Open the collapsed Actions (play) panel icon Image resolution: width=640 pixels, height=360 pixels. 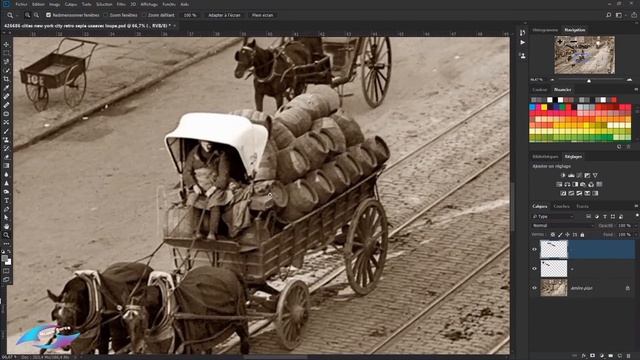coord(522,42)
